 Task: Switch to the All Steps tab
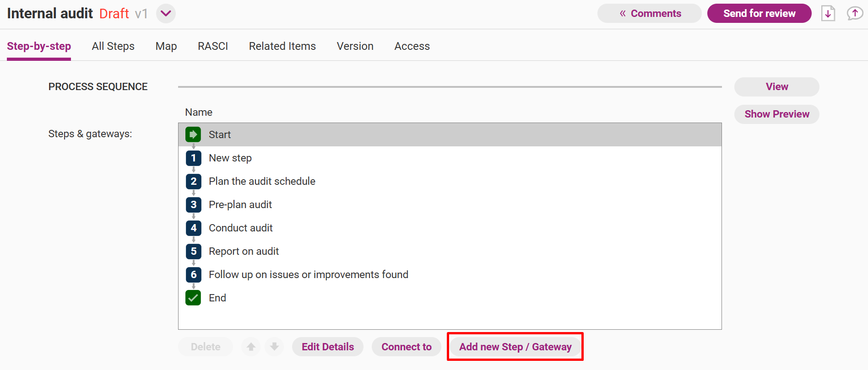pyautogui.click(x=113, y=46)
